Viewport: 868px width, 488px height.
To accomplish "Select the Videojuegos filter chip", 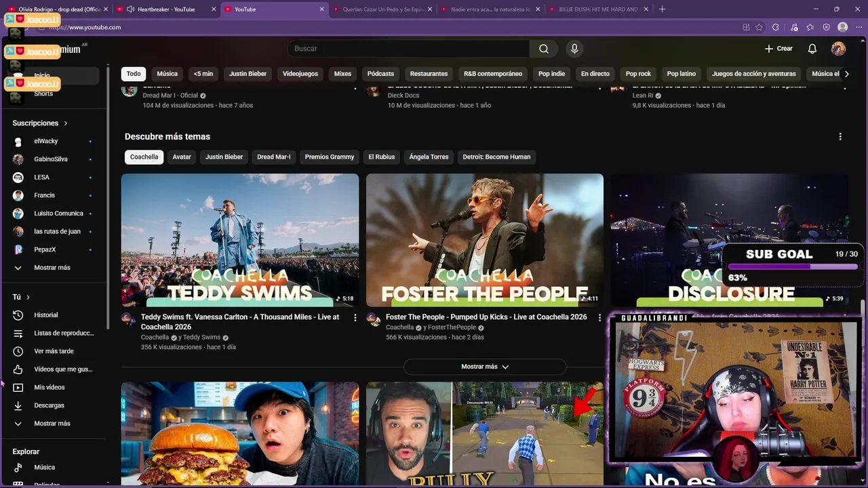I will point(300,74).
